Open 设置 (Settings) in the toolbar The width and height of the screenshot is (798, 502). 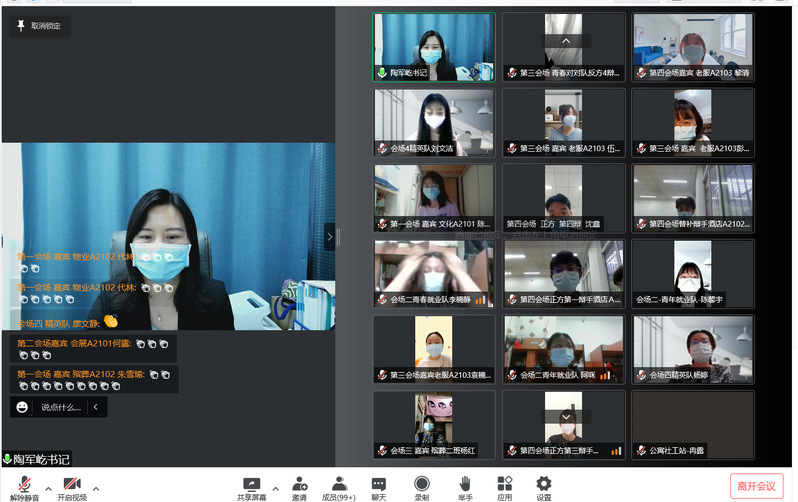[x=543, y=485]
